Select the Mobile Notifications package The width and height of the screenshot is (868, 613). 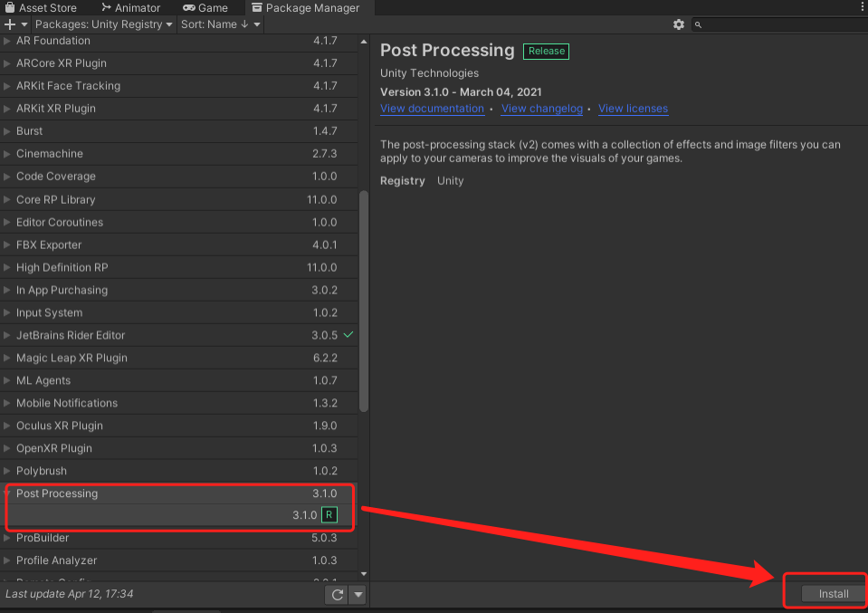pos(179,403)
